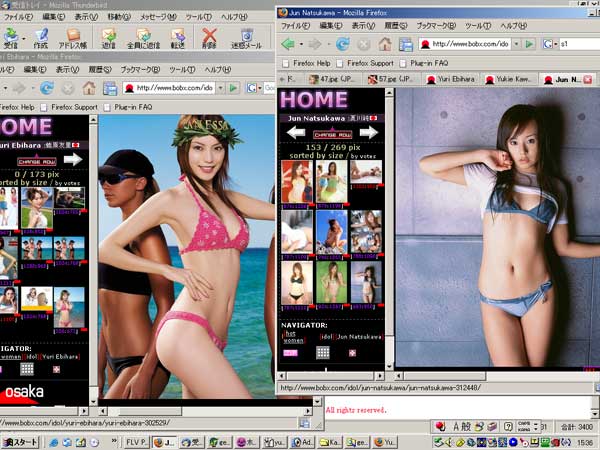Click the Thunderbird 返信 reply icon
The image size is (600, 450).
click(x=109, y=38)
